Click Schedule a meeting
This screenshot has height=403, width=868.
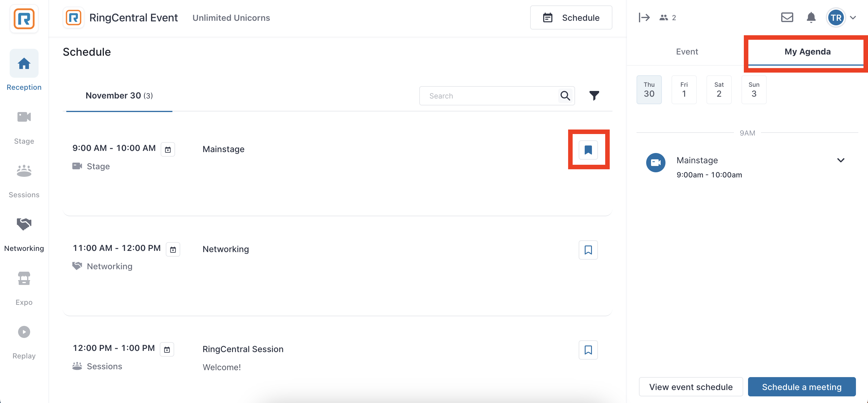[802, 387]
